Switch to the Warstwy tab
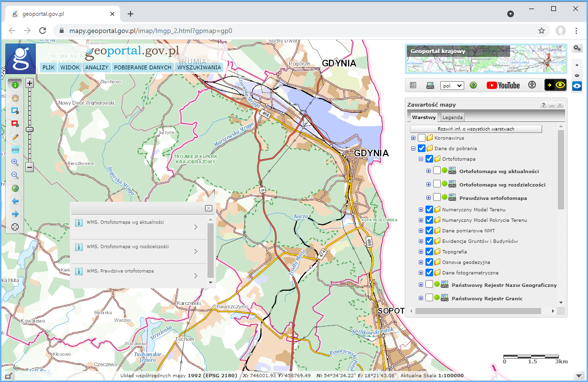 (424, 117)
